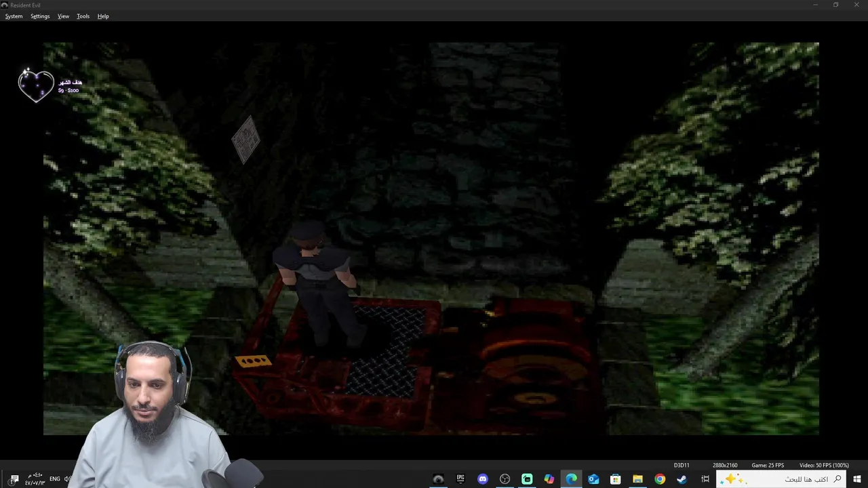This screenshot has width=868, height=488.
Task: Open the green Streamlabs taskbar icon
Action: pos(527,479)
